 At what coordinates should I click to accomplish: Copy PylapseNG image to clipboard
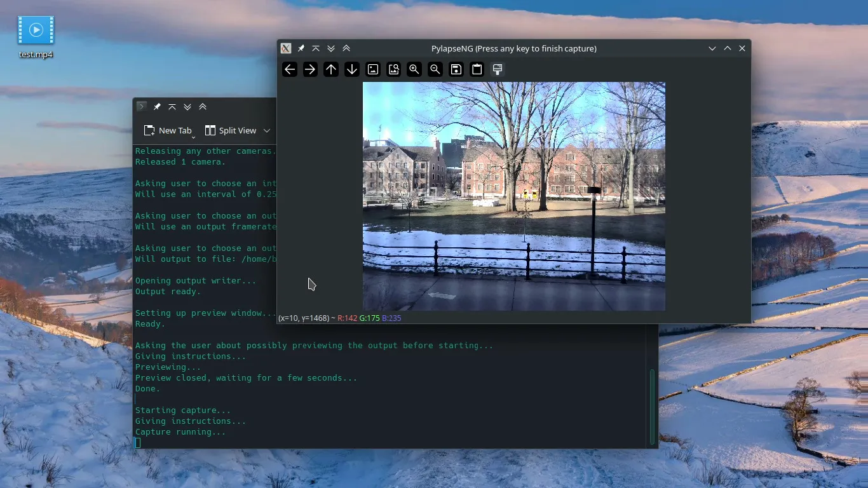tap(477, 70)
